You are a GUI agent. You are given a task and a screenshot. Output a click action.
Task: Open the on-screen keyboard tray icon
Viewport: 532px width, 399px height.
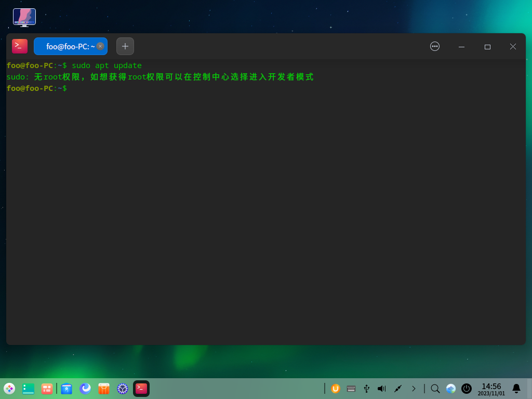coord(351,388)
